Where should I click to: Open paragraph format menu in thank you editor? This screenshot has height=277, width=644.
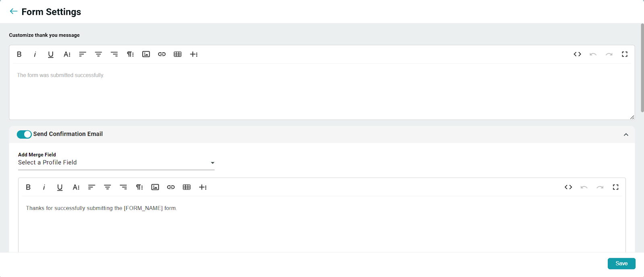(x=130, y=54)
